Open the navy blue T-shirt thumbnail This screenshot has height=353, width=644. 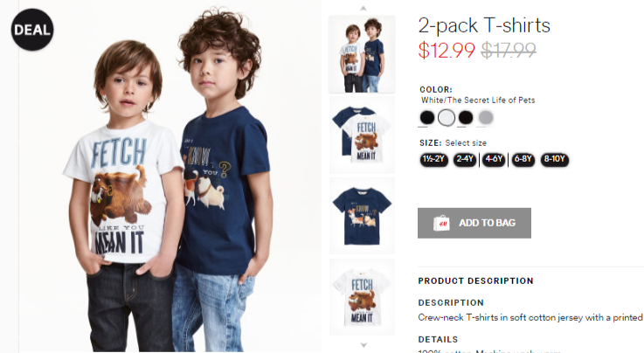[362, 216]
